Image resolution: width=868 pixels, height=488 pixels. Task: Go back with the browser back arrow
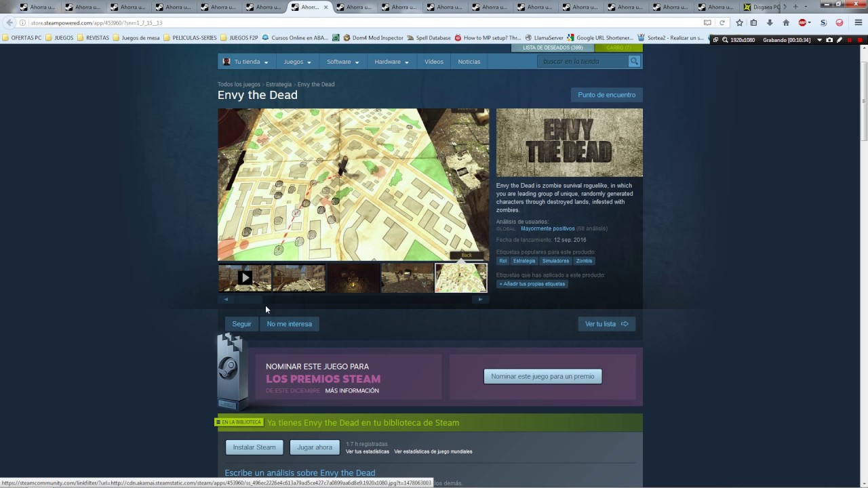(x=9, y=22)
